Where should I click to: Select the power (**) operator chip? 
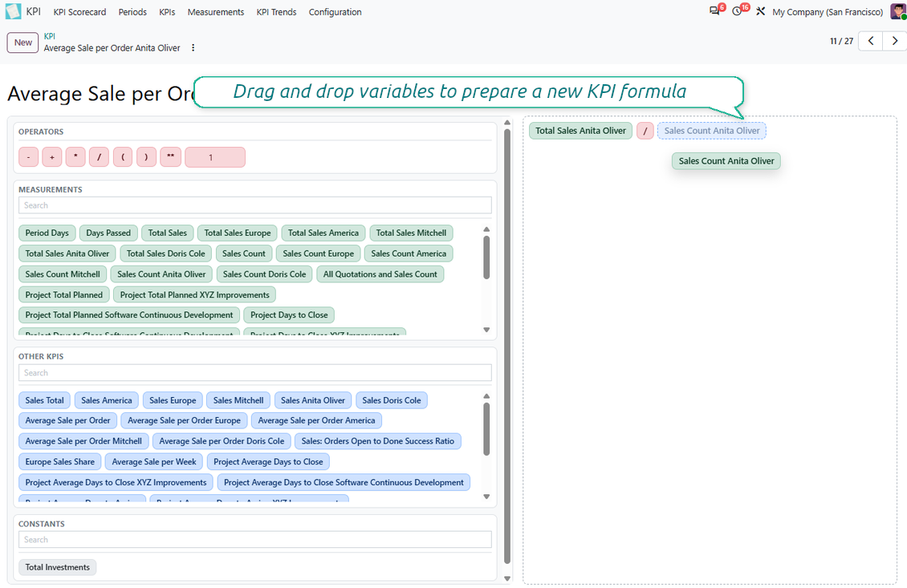[171, 157]
